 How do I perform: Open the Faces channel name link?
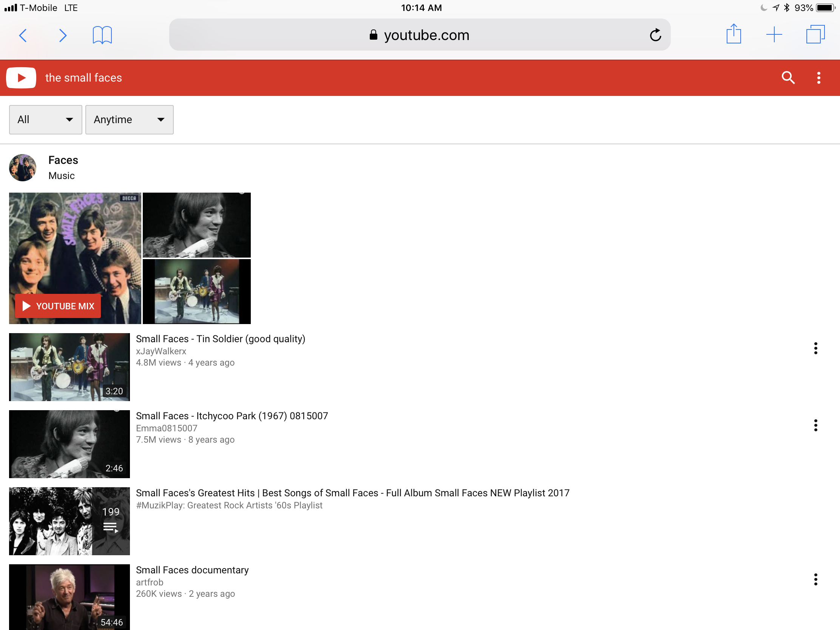[63, 160]
